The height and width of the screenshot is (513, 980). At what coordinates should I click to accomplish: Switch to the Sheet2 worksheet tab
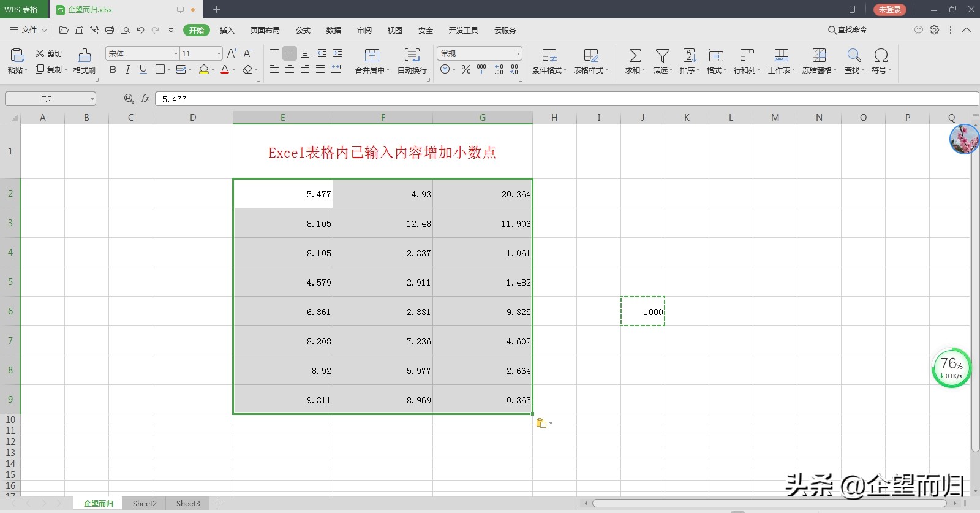pyautogui.click(x=145, y=503)
